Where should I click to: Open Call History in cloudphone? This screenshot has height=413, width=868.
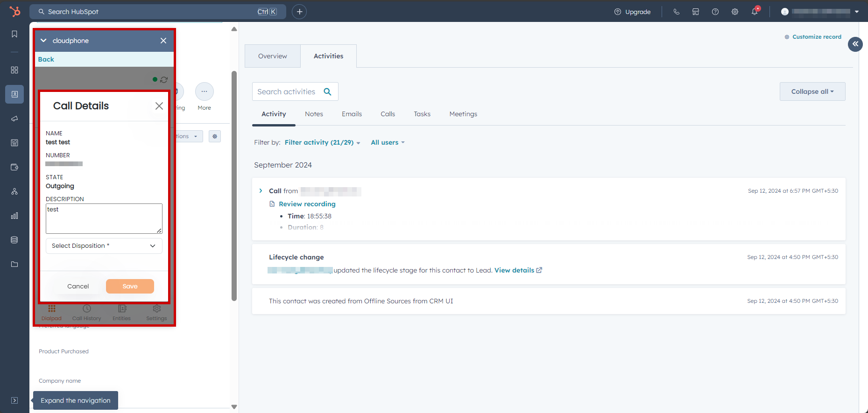pyautogui.click(x=86, y=313)
